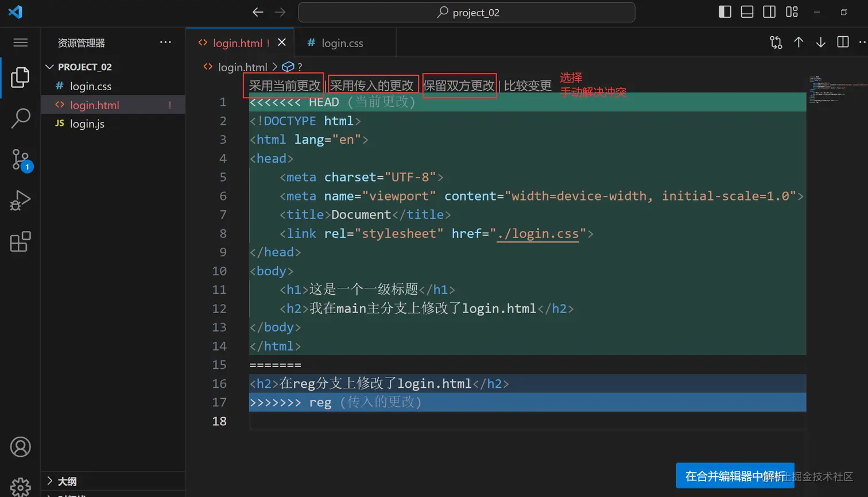The height and width of the screenshot is (497, 868).
Task: Click 在合并编辑器中解析 button
Action: click(735, 476)
